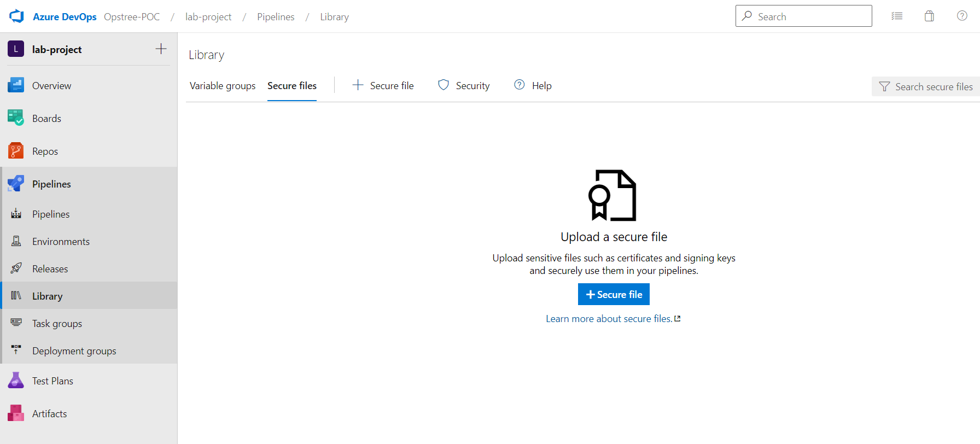Screen dimensions: 980x444
Task: Open the Azure DevOps home link
Action: tap(65, 17)
